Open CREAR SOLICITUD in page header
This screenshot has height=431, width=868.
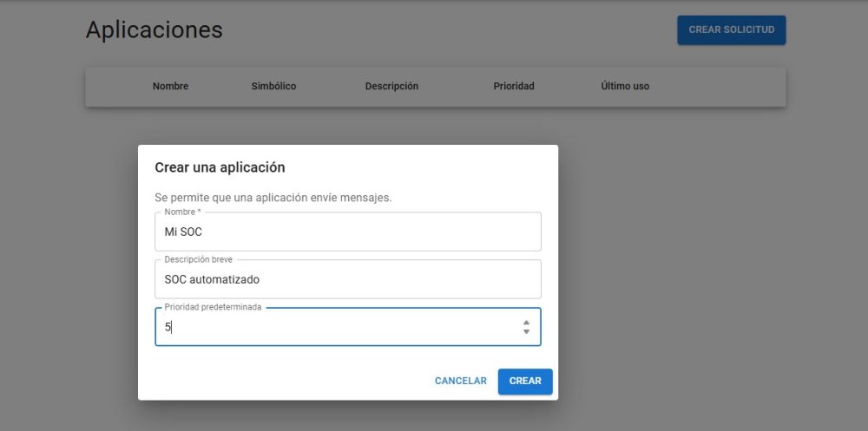coord(731,29)
